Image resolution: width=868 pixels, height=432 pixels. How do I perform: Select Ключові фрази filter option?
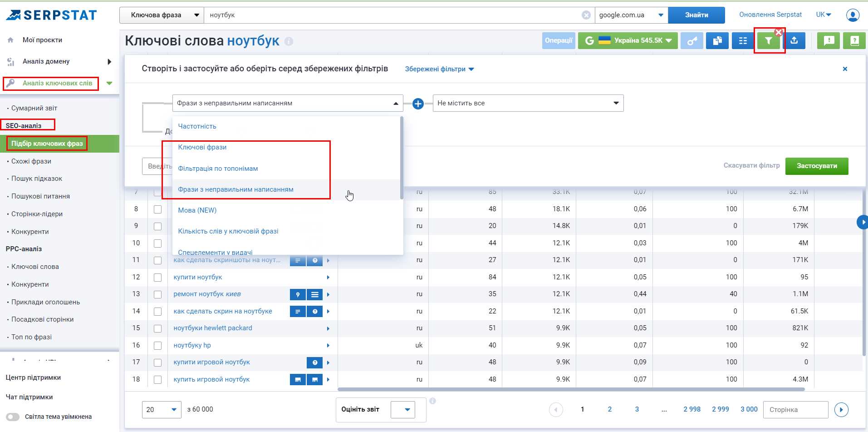(x=202, y=147)
